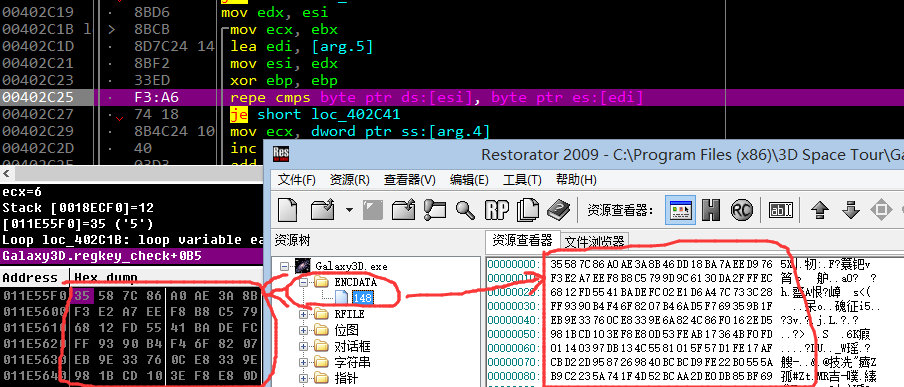Open the 帮助(H) menu
The image size is (904, 387).
coord(576,179)
